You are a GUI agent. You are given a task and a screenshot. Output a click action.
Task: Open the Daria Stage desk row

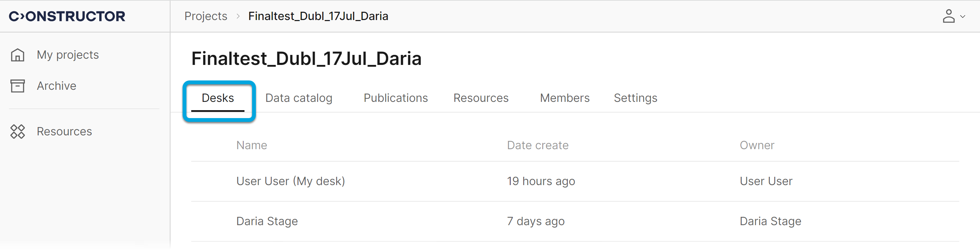(267, 221)
